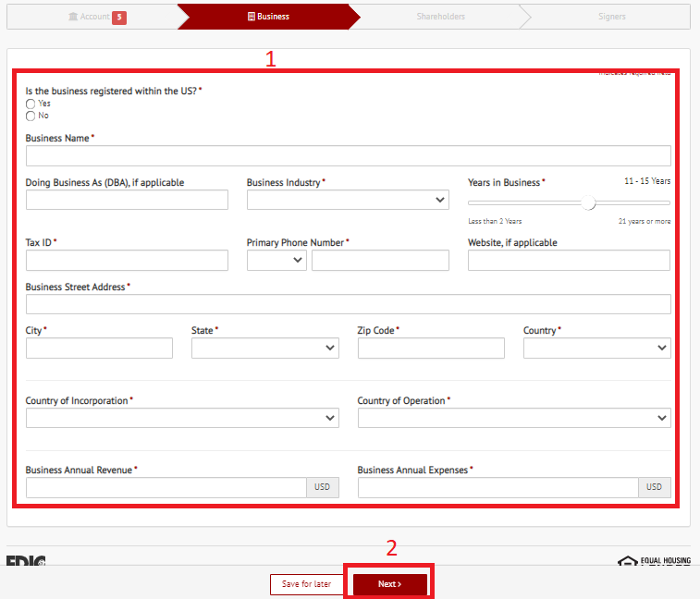Click the Account step bank icon
The height and width of the screenshot is (599, 700).
click(74, 17)
